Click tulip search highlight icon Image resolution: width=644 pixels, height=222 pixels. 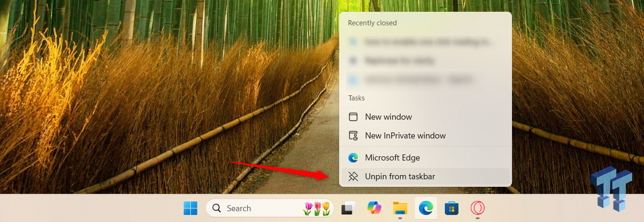(317, 208)
